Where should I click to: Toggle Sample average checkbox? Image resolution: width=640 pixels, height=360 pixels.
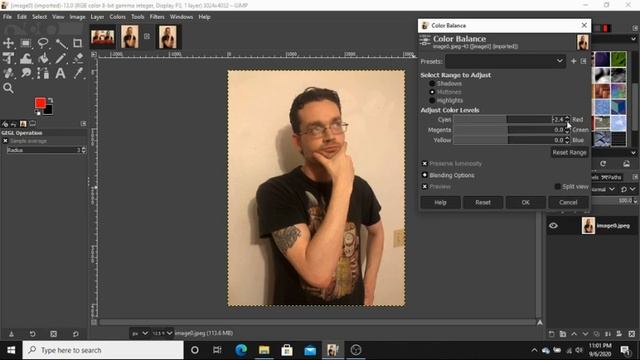(5, 141)
